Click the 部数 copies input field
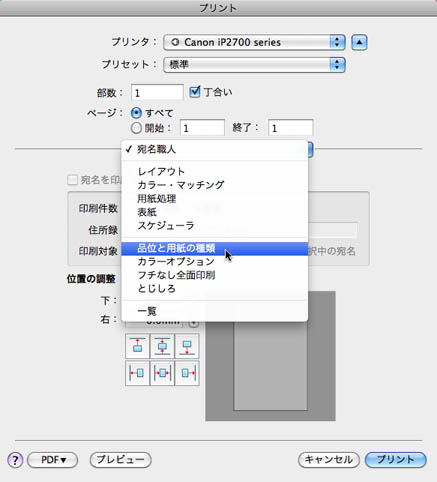The image size is (437, 482). click(157, 93)
